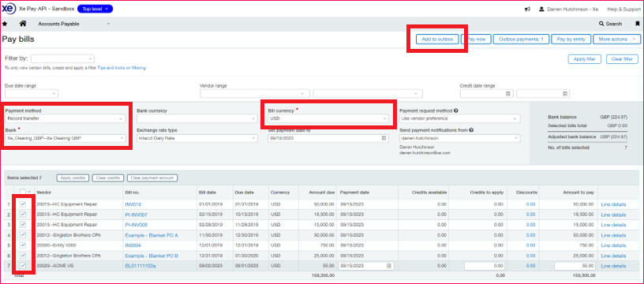Open the Payment method dropdown
Screen dimensions: 644x284
(65, 118)
